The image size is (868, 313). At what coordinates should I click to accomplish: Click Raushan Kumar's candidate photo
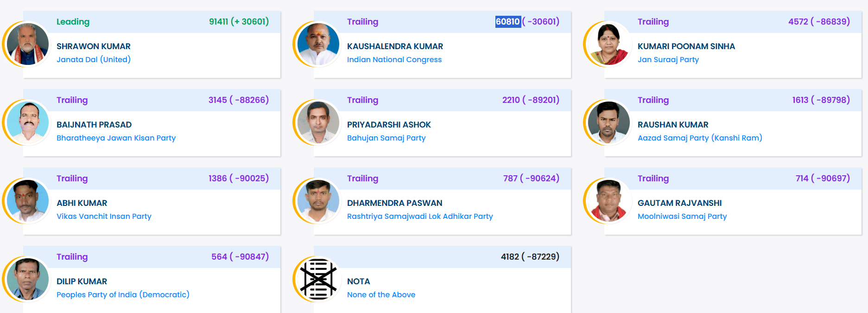click(x=609, y=122)
